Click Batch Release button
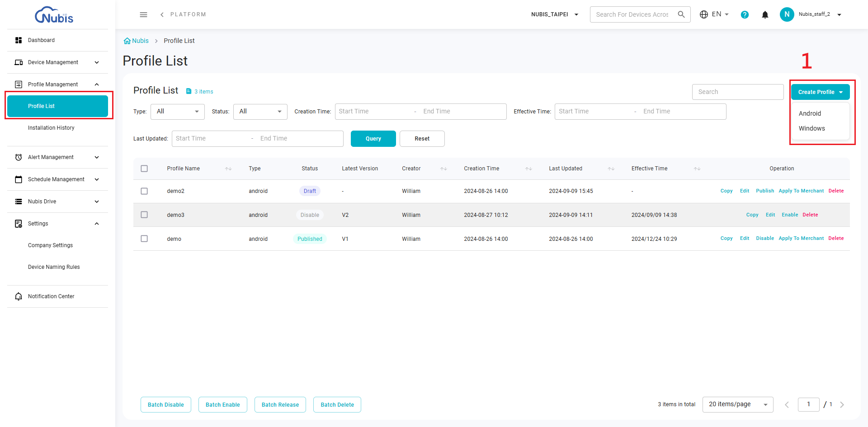This screenshot has width=868, height=427. pyautogui.click(x=280, y=405)
